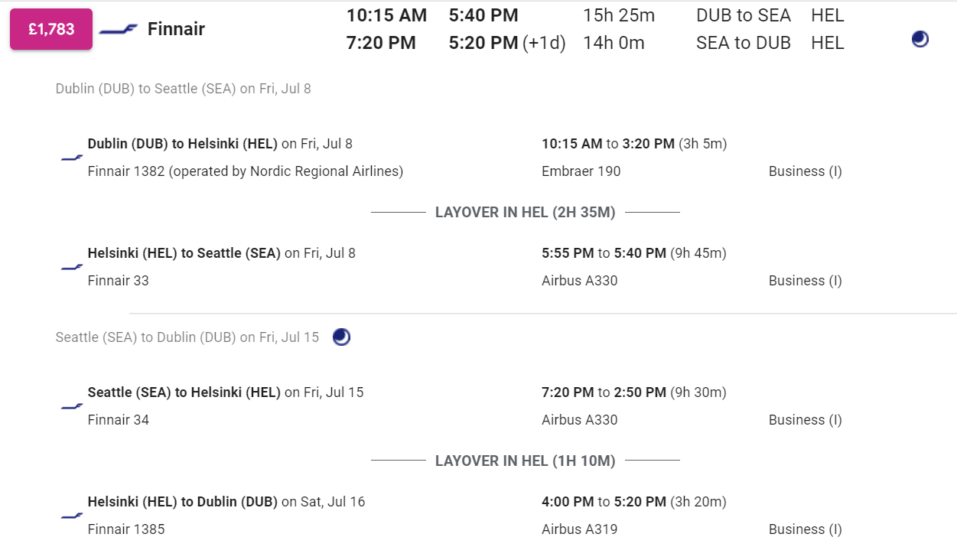Click the Finnair icon beside Dublin to Helsinki segment
This screenshot has height=560, width=957.
click(x=72, y=158)
